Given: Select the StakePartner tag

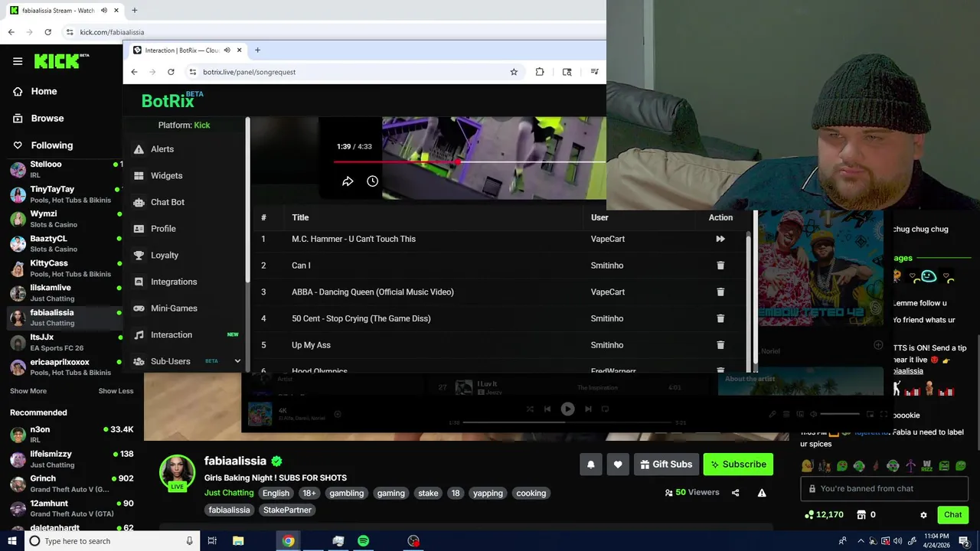Looking at the screenshot, I should pyautogui.click(x=287, y=510).
